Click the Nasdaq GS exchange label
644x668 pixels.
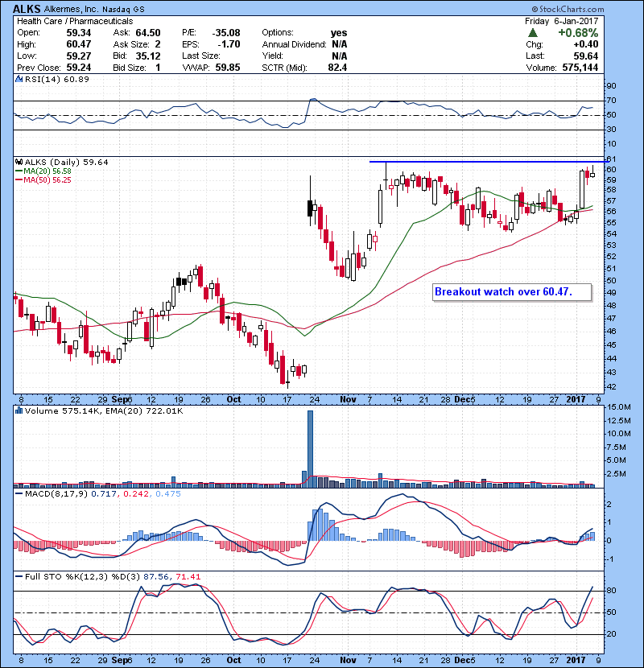(123, 9)
